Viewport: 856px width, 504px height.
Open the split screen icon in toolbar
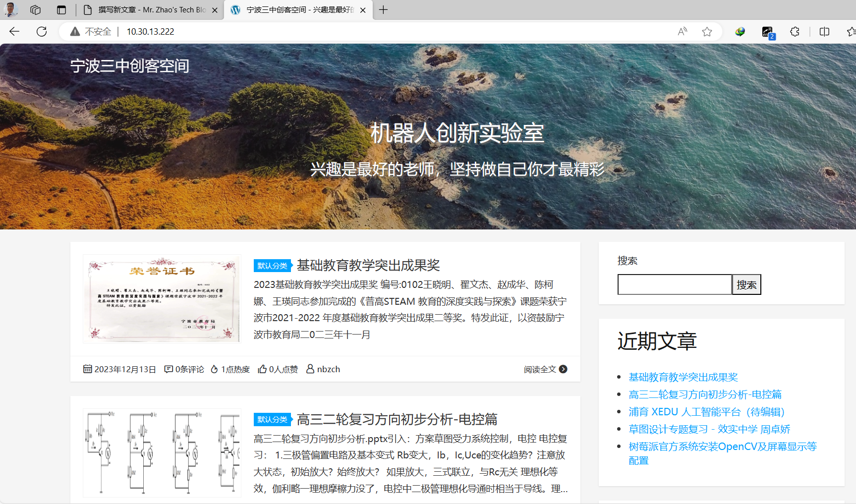pos(824,32)
